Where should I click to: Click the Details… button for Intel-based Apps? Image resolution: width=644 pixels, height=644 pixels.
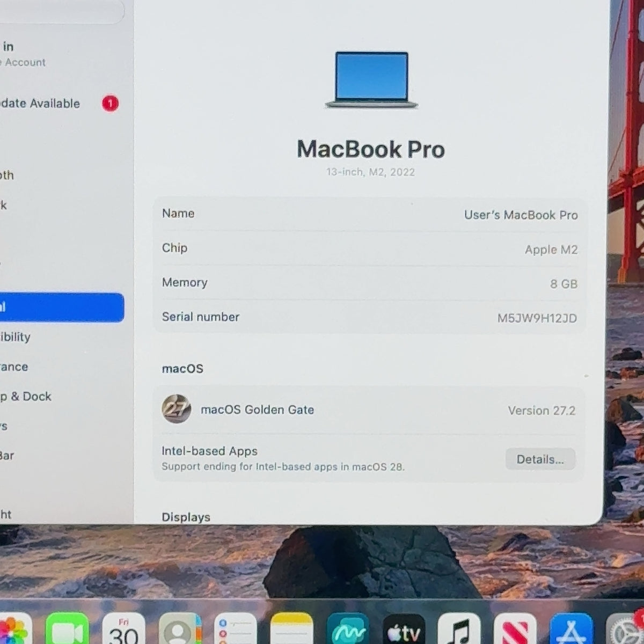(540, 459)
